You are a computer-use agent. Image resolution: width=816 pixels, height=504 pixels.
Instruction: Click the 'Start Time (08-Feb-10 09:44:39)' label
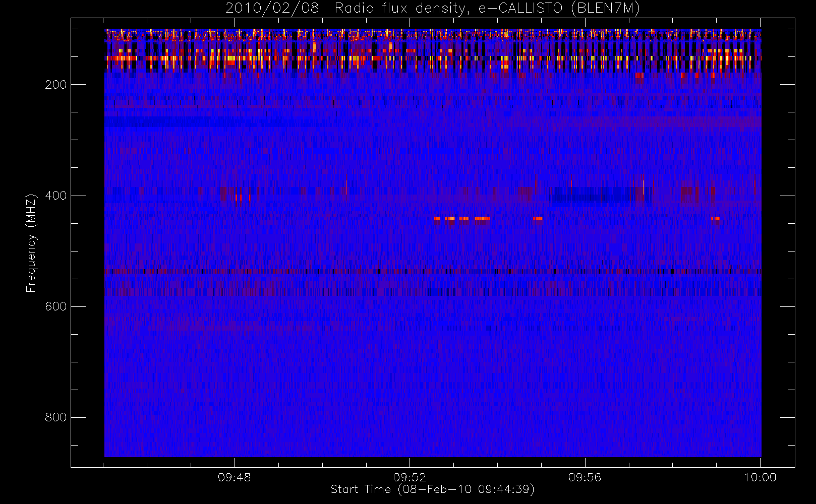[432, 489]
